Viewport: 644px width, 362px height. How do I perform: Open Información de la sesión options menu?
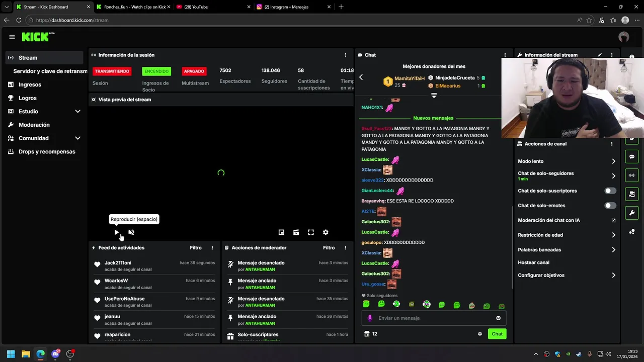345,55
